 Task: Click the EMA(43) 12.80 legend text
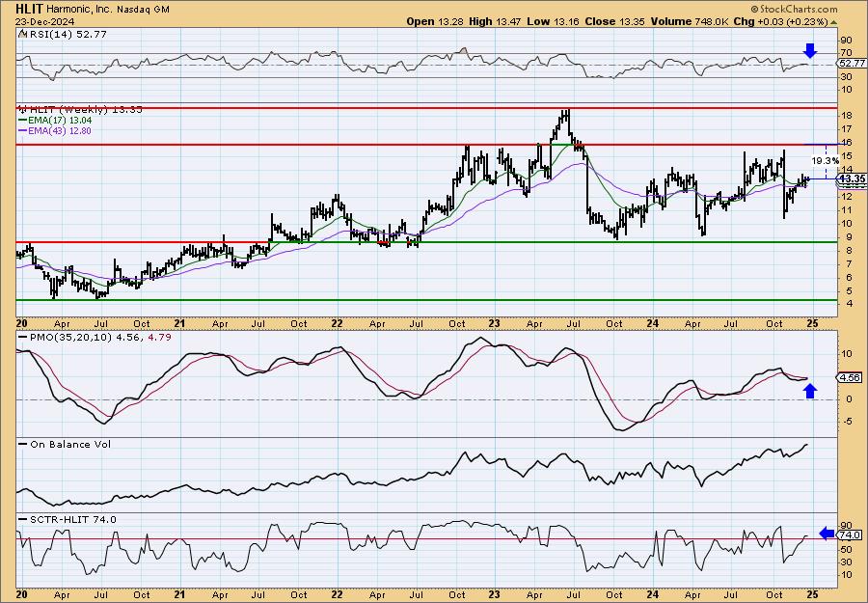[61, 131]
